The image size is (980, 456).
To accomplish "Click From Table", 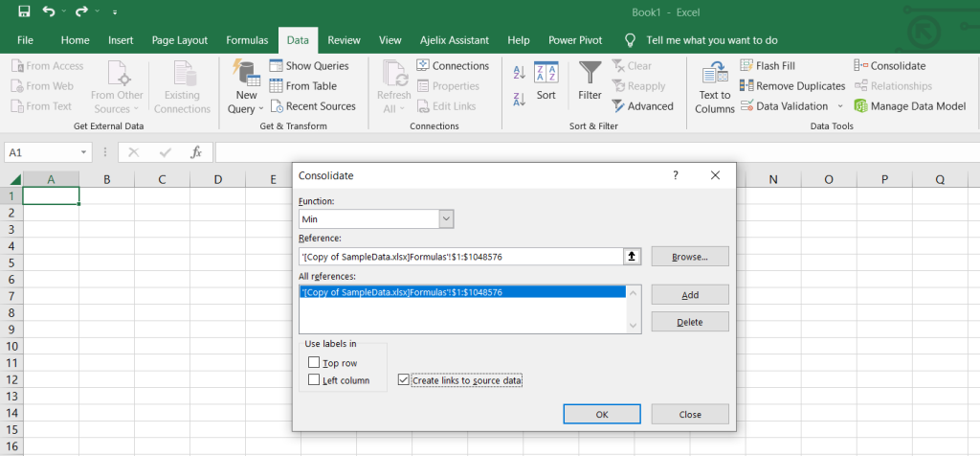I will 303,85.
